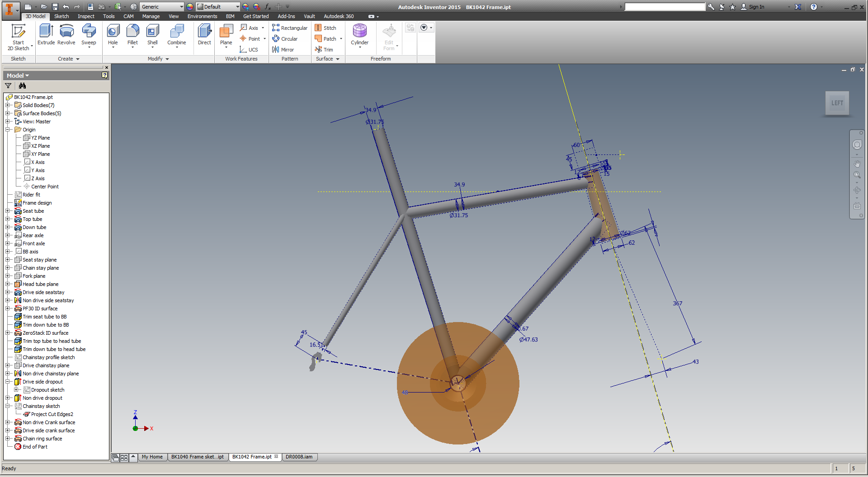The image size is (868, 477).
Task: Create a work Plane
Action: (226, 35)
